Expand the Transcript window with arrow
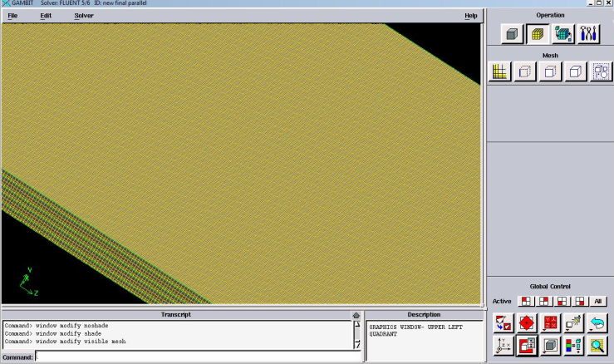 point(357,316)
